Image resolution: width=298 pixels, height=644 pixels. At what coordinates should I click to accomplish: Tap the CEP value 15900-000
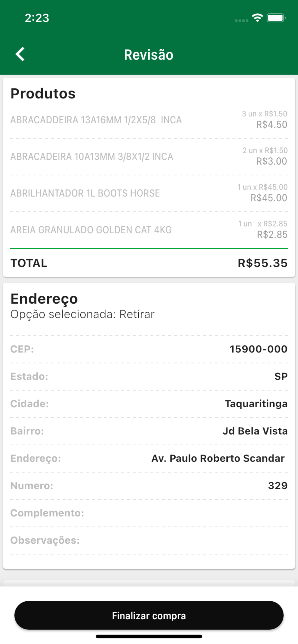coord(258,349)
